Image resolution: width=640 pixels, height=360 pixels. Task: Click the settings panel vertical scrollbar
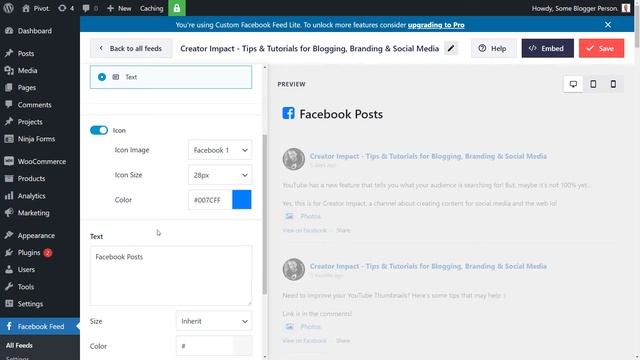point(264,214)
